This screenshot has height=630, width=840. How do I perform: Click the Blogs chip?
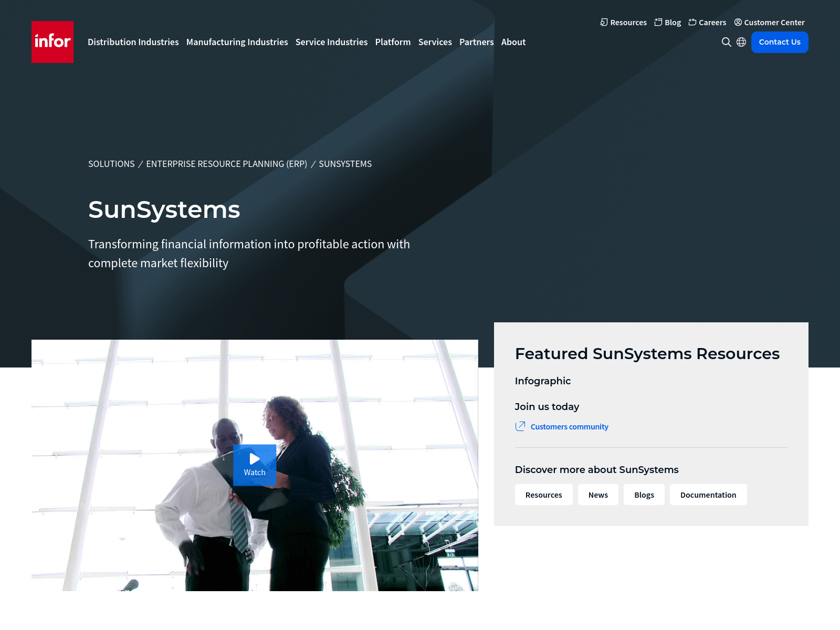[x=644, y=495]
